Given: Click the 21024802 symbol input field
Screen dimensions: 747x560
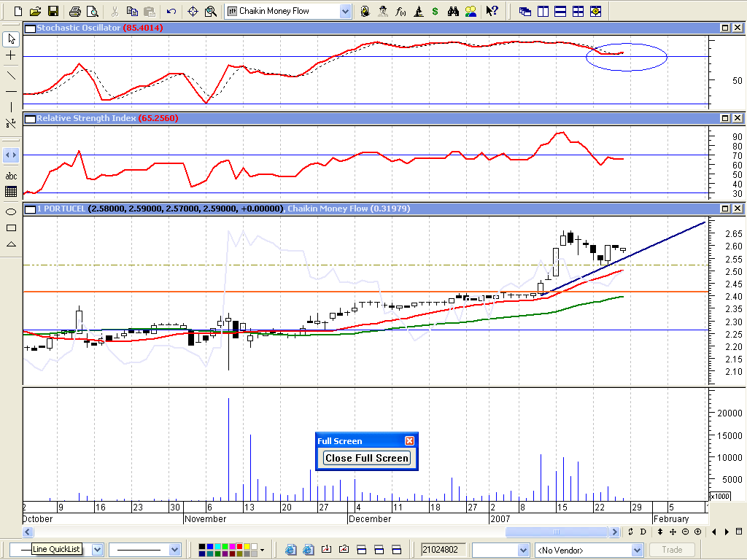Looking at the screenshot, I should tap(444, 550).
